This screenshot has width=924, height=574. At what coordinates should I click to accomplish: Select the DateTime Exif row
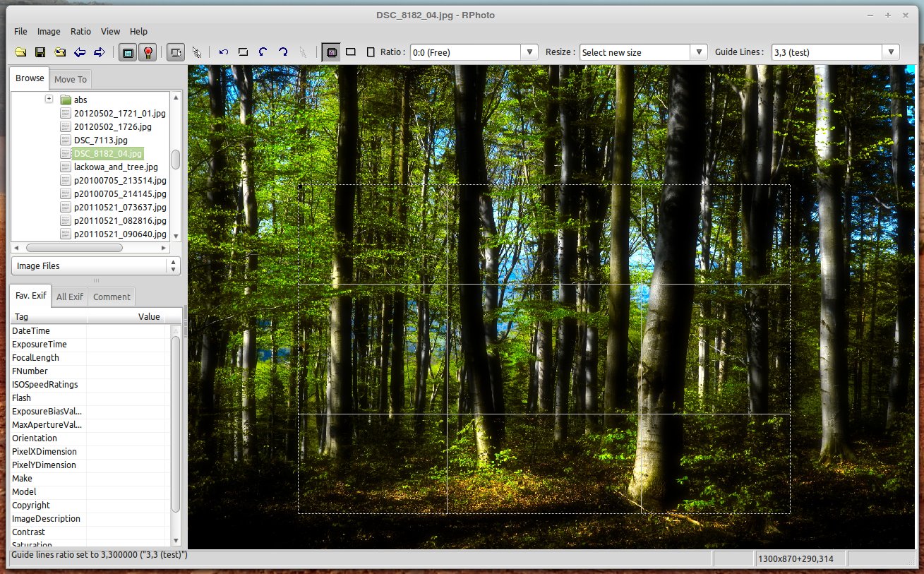click(x=90, y=330)
